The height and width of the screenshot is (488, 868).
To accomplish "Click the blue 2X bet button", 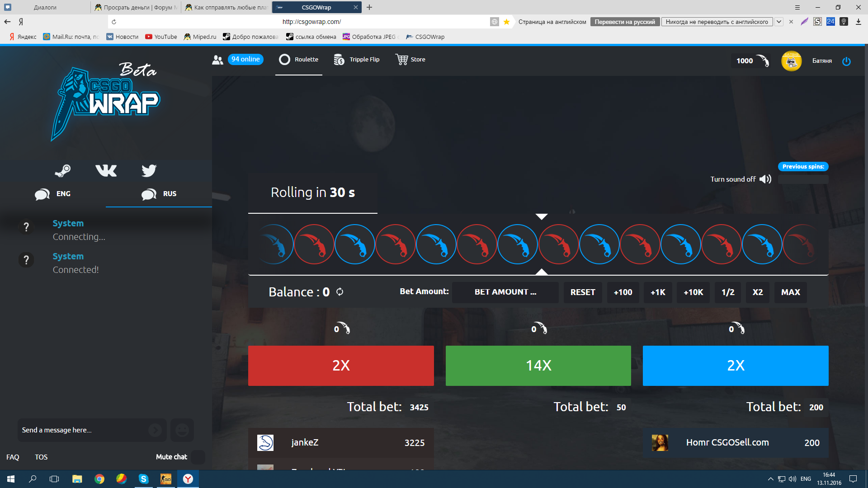I will pyautogui.click(x=736, y=366).
